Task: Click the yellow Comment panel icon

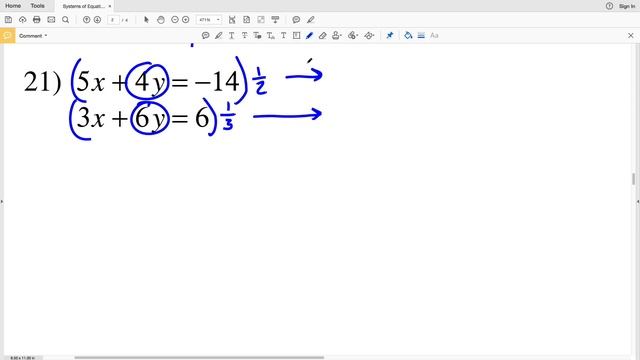Action: pos(8,36)
